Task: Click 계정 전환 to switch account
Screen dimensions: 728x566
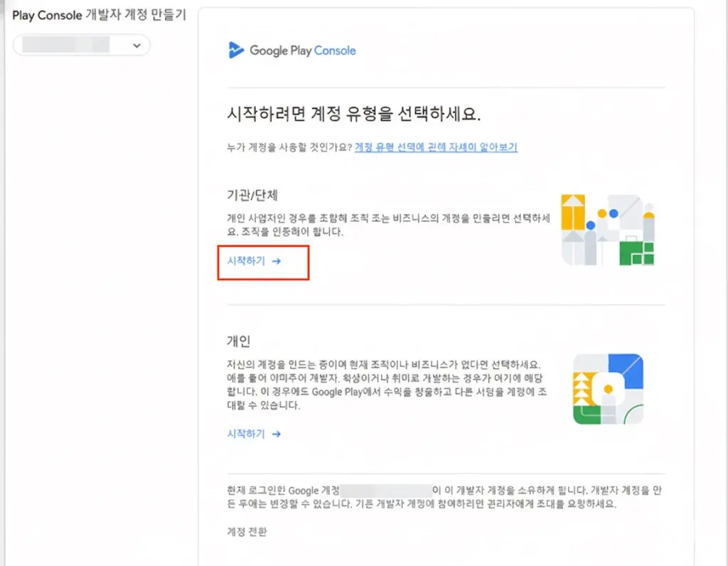Action: point(247,532)
